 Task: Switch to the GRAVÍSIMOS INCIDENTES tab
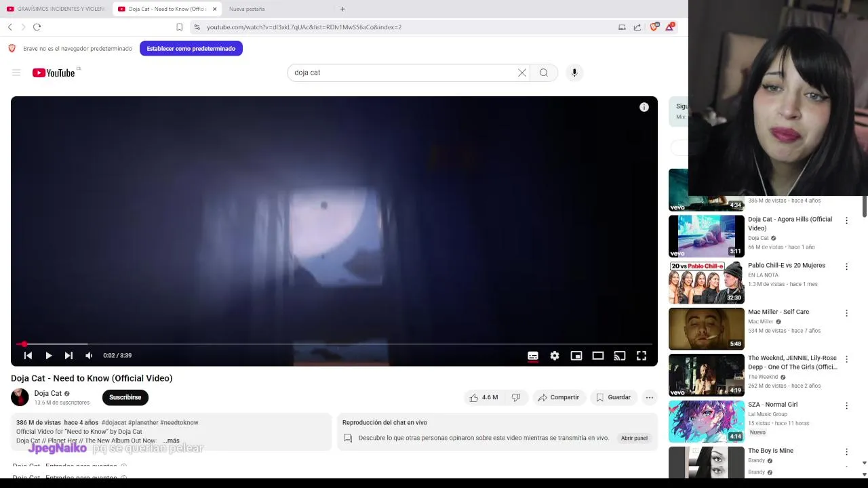56,9
